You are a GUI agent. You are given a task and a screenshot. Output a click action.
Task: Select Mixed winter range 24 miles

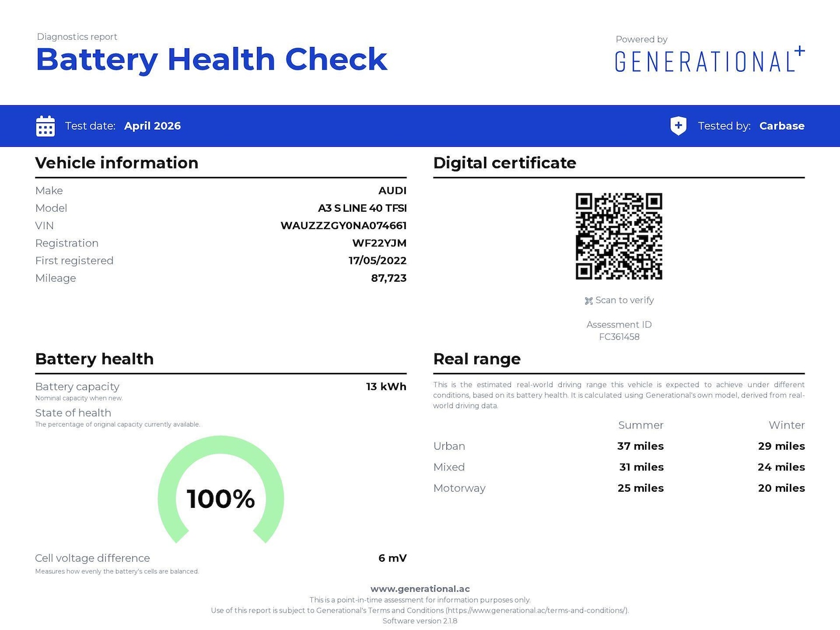pos(781,467)
